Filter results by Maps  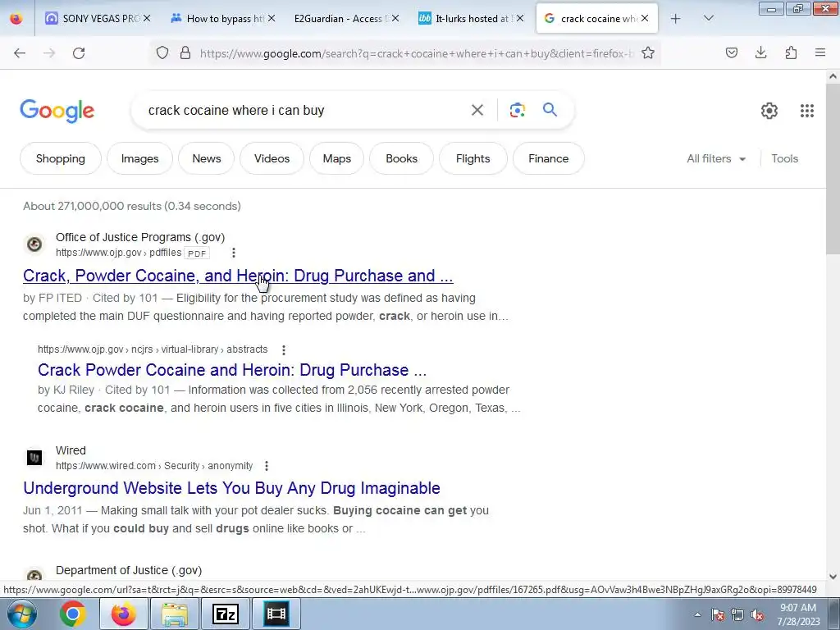337,158
